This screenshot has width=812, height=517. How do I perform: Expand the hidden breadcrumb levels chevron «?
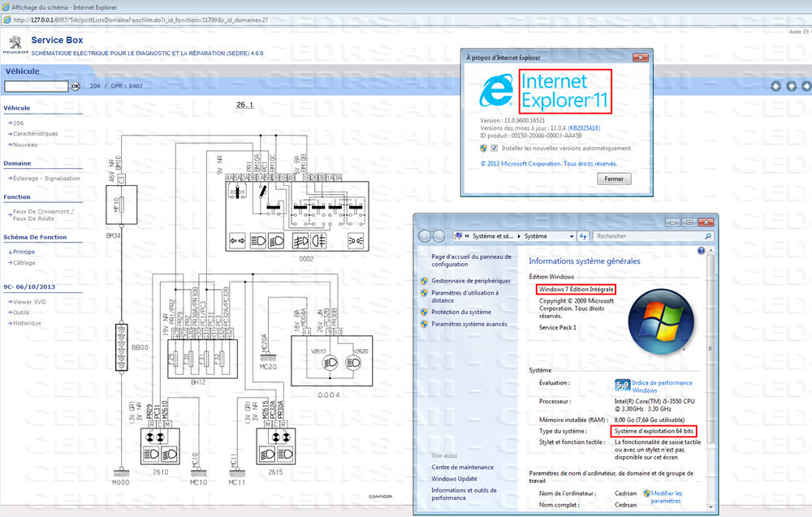[467, 236]
